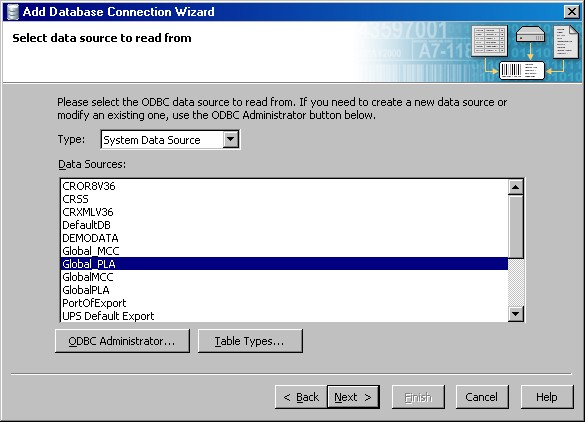This screenshot has height=422, width=585.
Task: Choose PortOfExport data source
Action: (284, 303)
